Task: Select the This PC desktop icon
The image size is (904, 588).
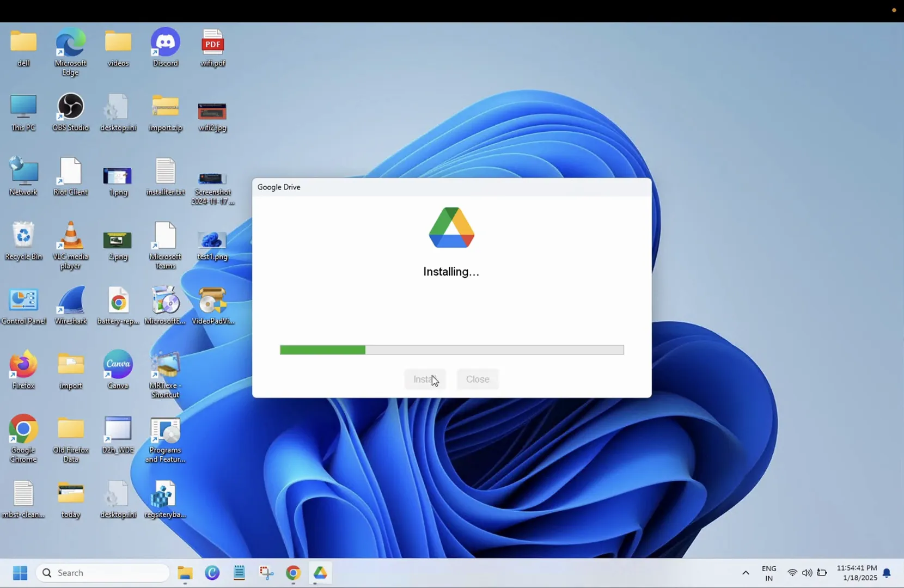Action: 23,113
